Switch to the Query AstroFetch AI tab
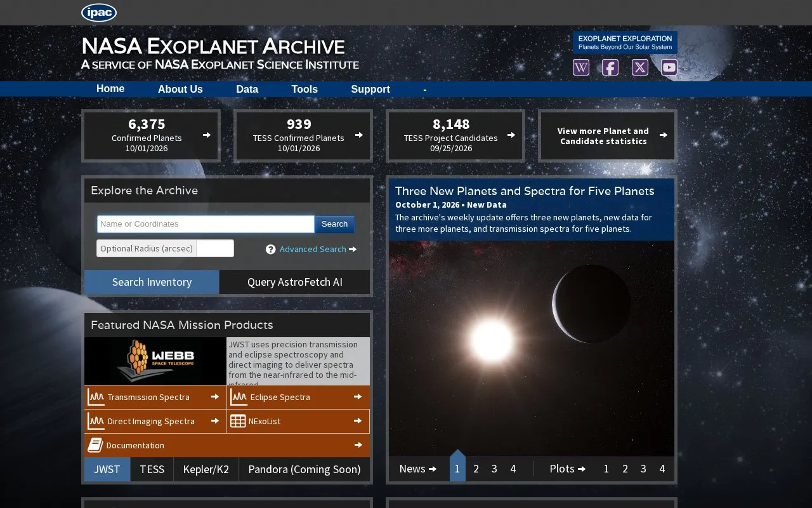Viewport: 812px width, 508px height. click(295, 282)
